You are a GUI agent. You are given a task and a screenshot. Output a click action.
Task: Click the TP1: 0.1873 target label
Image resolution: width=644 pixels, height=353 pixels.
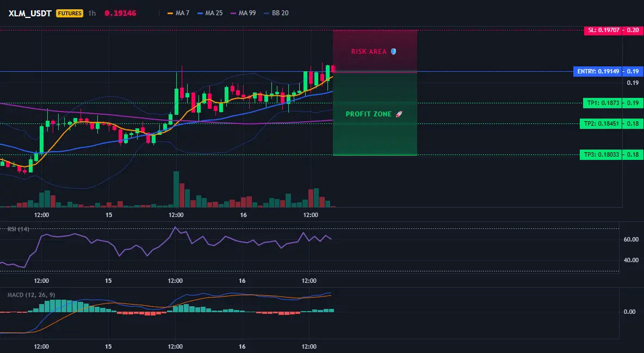pyautogui.click(x=603, y=103)
